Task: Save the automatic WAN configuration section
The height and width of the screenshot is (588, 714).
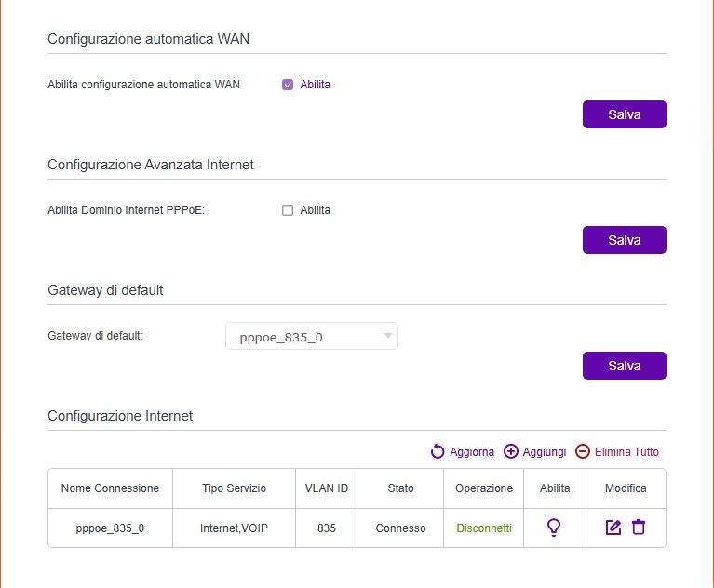Action: pyautogui.click(x=624, y=114)
